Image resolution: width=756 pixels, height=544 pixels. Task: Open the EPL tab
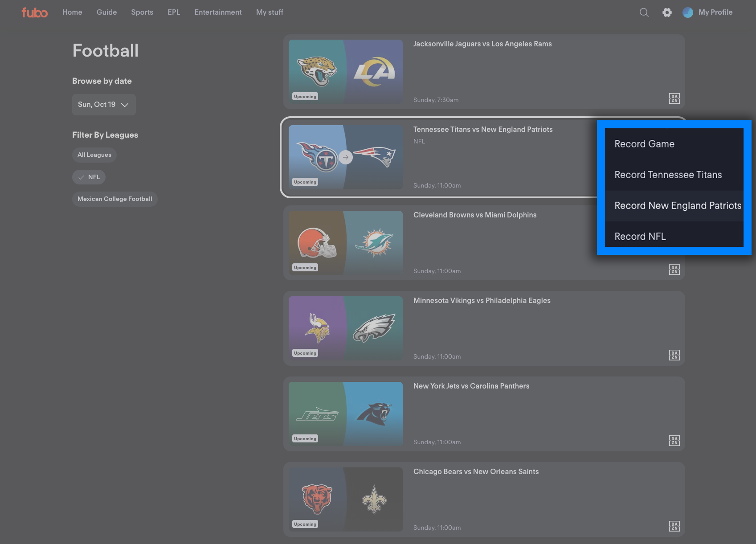click(174, 12)
